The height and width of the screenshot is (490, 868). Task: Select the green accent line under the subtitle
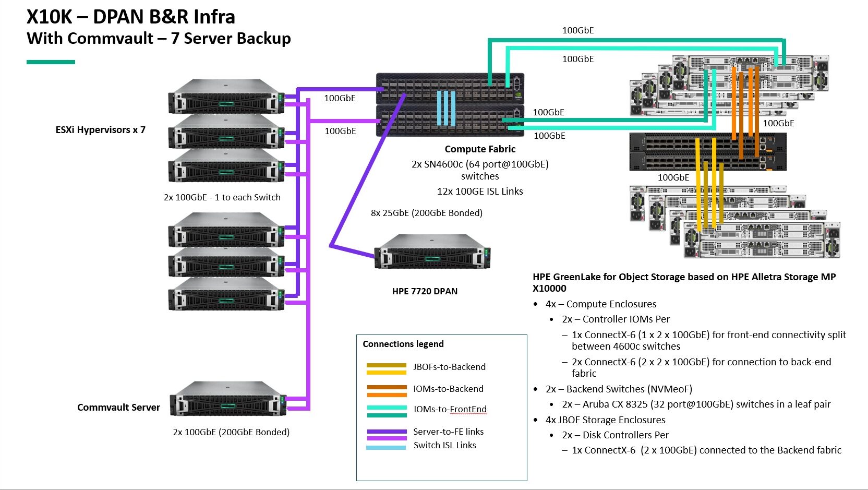[x=51, y=62]
